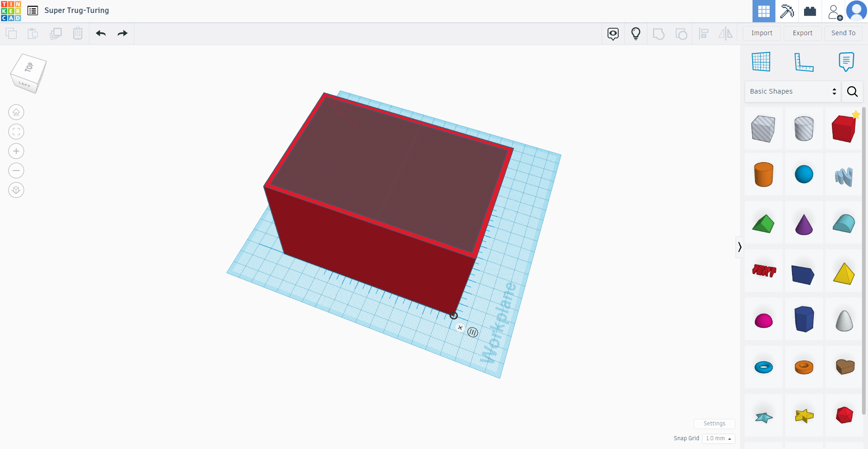Open the designs list menu beside the logo
This screenshot has width=868, height=449.
(x=32, y=10)
